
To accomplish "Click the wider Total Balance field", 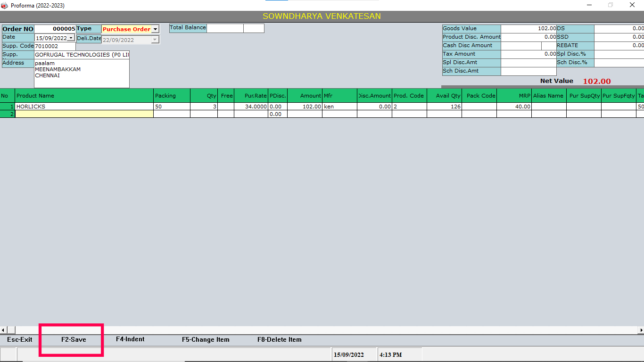I will coord(225,28).
